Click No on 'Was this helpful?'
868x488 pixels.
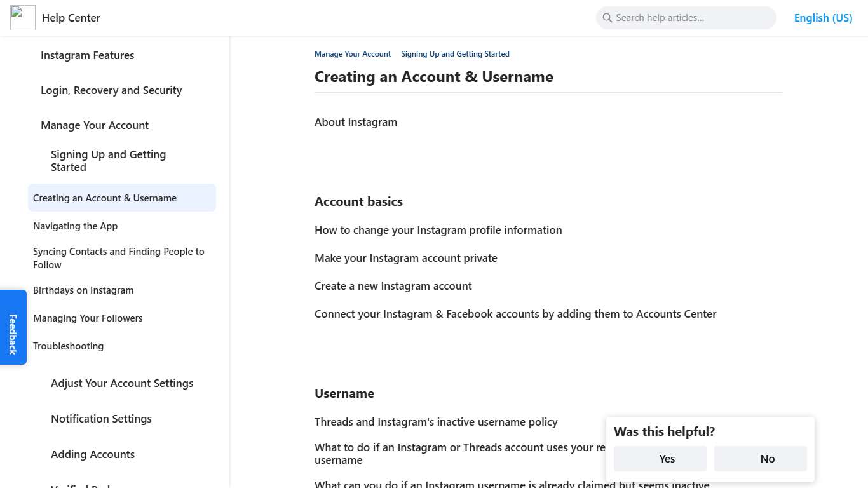point(760,458)
